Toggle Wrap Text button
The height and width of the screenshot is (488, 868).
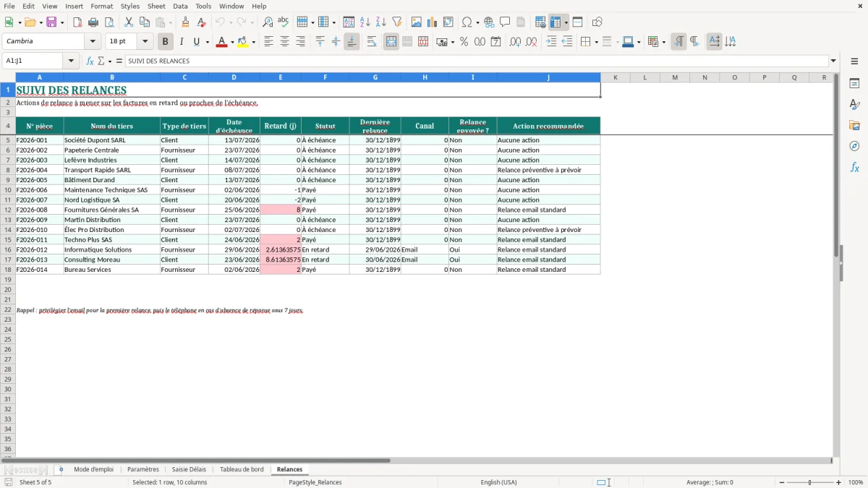click(372, 42)
